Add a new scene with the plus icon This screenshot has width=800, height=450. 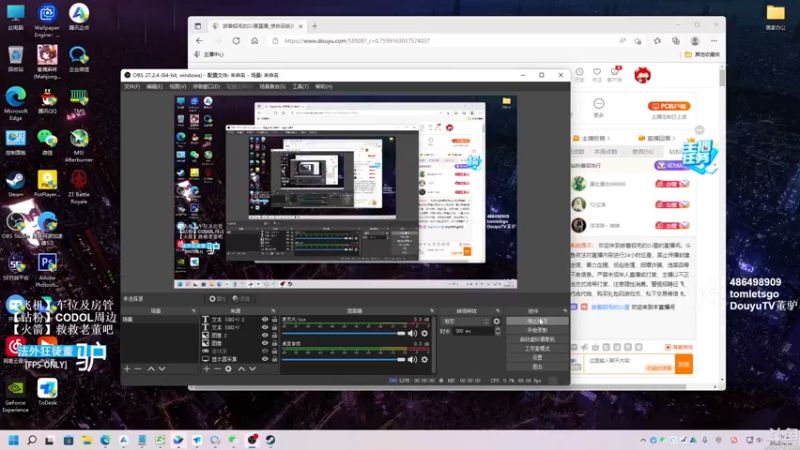tap(127, 368)
